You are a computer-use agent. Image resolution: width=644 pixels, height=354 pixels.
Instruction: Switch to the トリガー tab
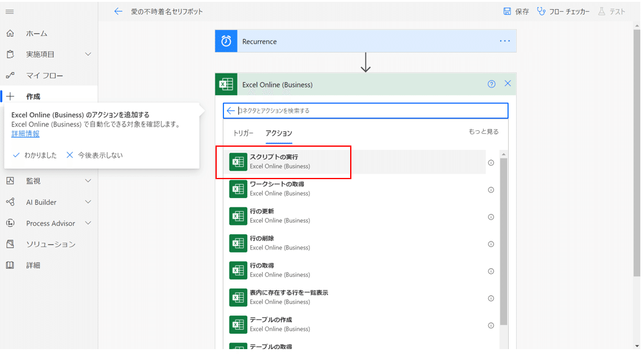(243, 133)
